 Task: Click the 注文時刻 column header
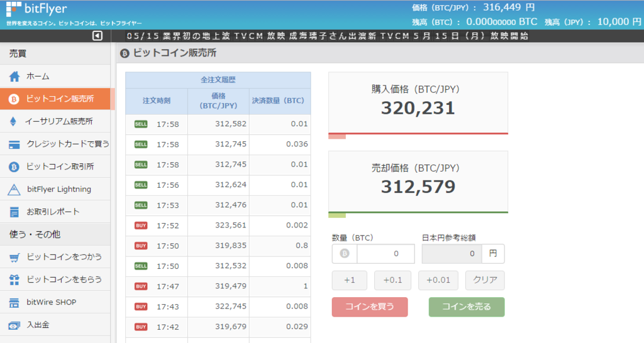(157, 101)
